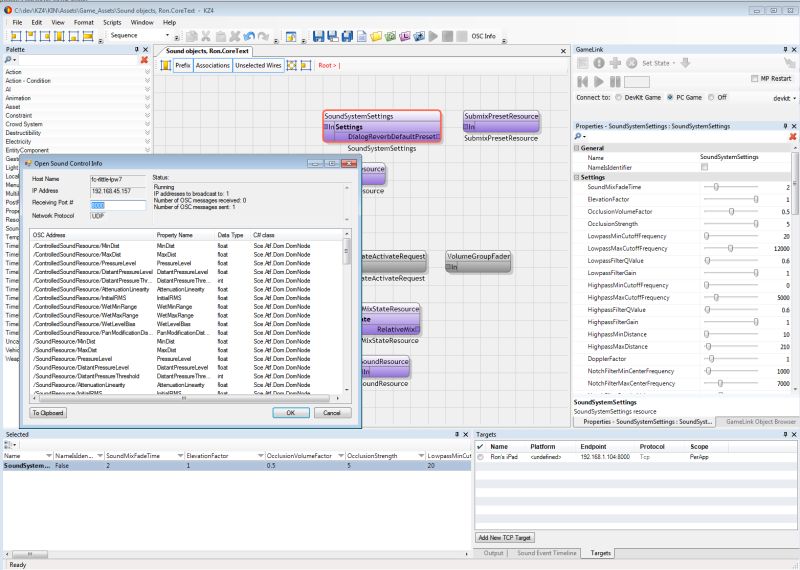Open the Scripts menu

[x=112, y=22]
